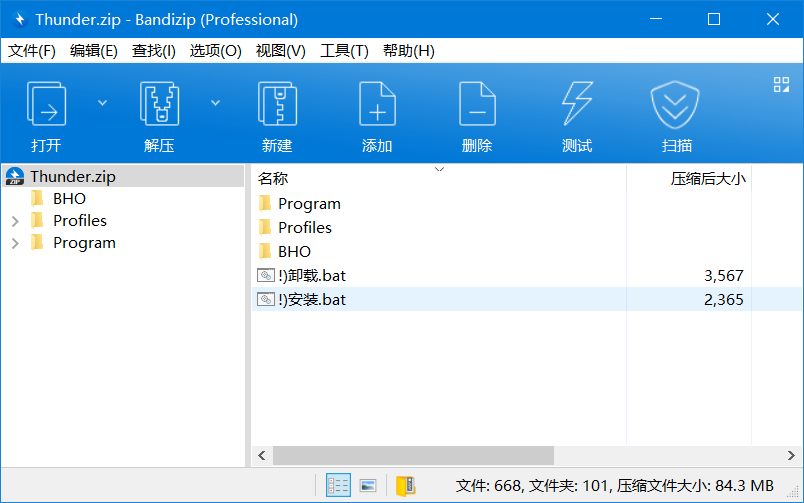Sort by the 名称 column header

[273, 179]
